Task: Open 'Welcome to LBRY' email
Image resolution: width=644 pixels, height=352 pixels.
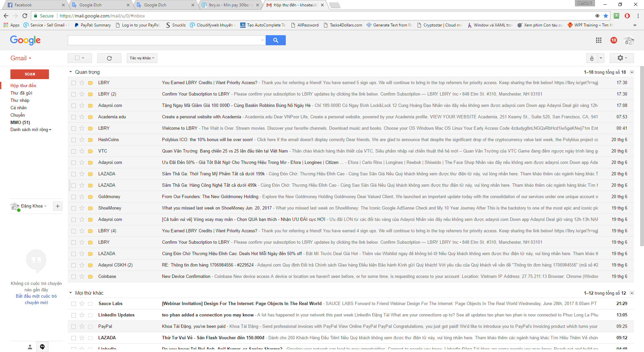Action: [351, 128]
